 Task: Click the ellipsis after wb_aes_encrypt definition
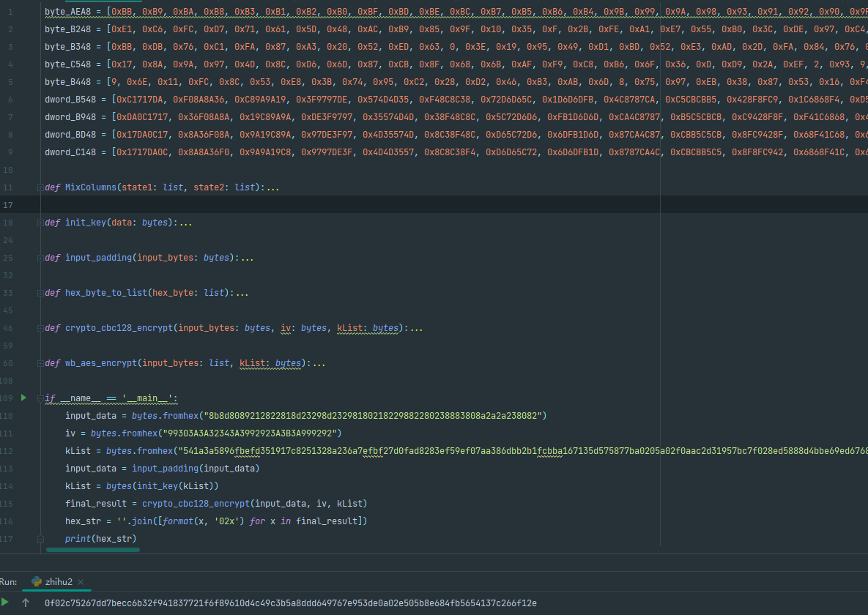tap(319, 363)
